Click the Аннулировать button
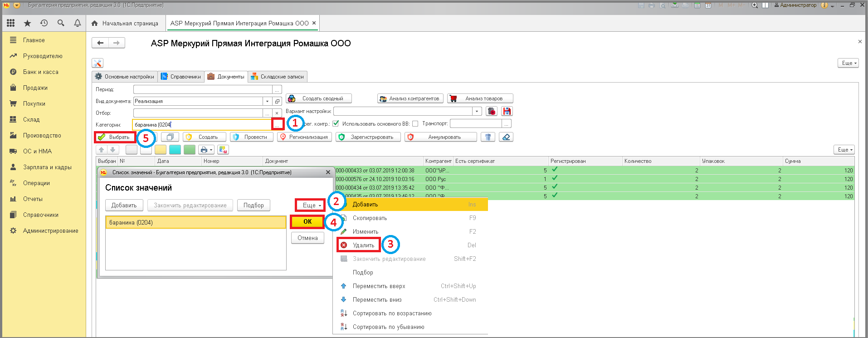Image resolution: width=868 pixels, height=338 pixels. point(441,137)
